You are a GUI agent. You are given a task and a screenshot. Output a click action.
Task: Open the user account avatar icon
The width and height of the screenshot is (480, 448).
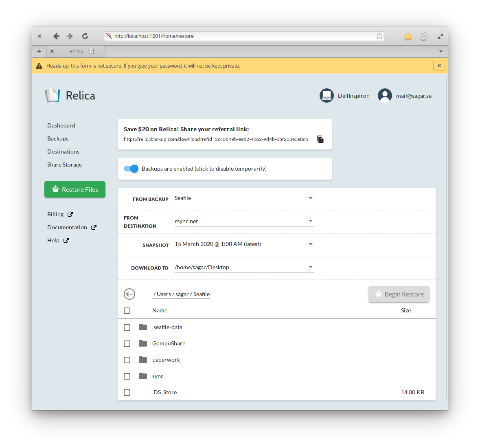pyautogui.click(x=385, y=96)
